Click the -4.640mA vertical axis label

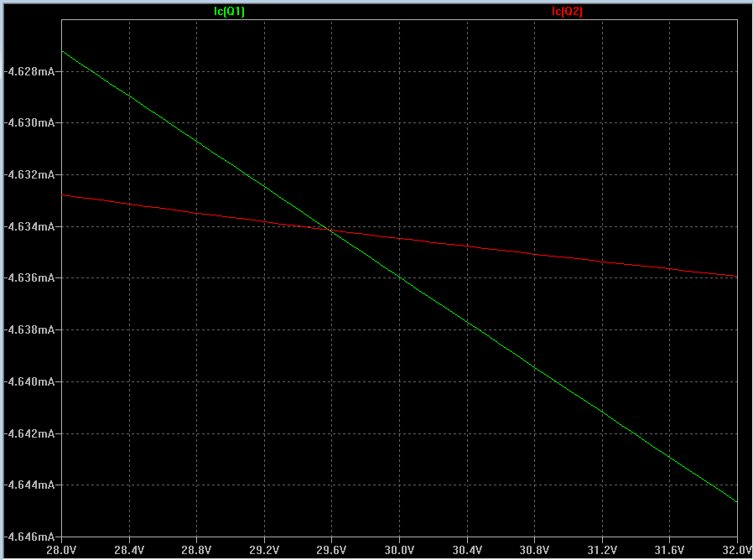29,381
